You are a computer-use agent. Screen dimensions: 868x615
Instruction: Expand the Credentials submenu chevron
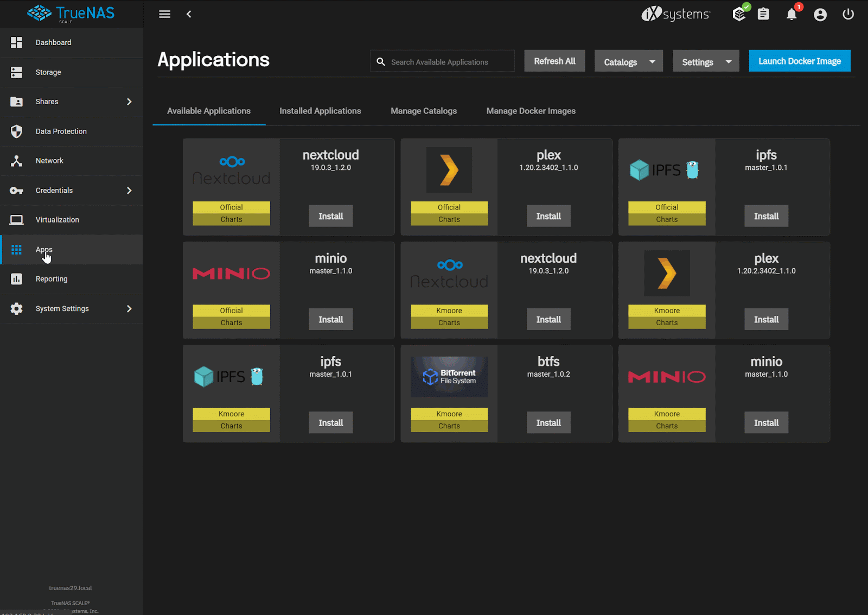pos(129,191)
